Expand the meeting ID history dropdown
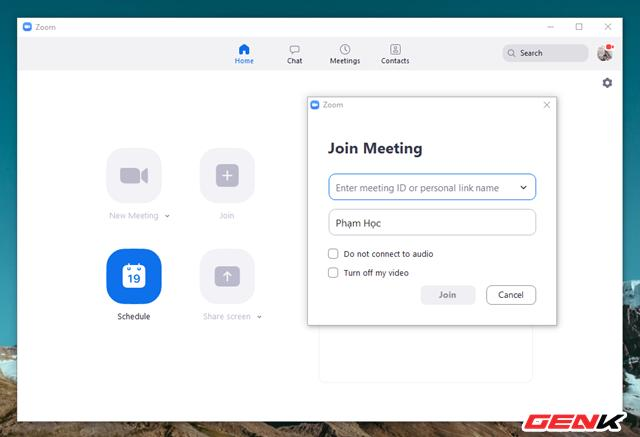This screenshot has height=437, width=640. (x=523, y=187)
